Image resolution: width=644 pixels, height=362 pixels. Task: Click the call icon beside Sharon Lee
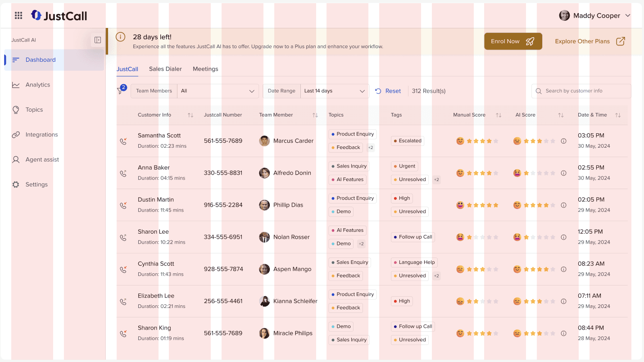[123, 237]
